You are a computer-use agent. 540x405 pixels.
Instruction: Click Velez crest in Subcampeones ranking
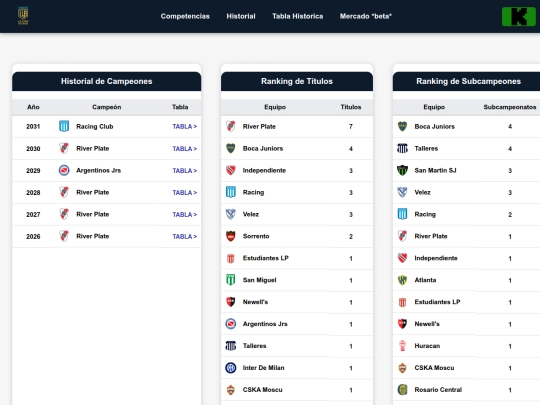(403, 192)
